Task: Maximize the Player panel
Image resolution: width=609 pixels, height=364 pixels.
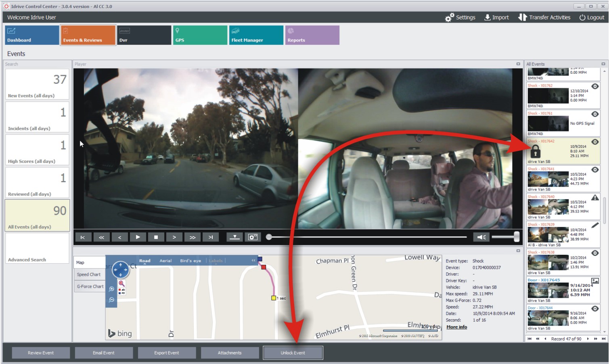Action: (x=518, y=64)
